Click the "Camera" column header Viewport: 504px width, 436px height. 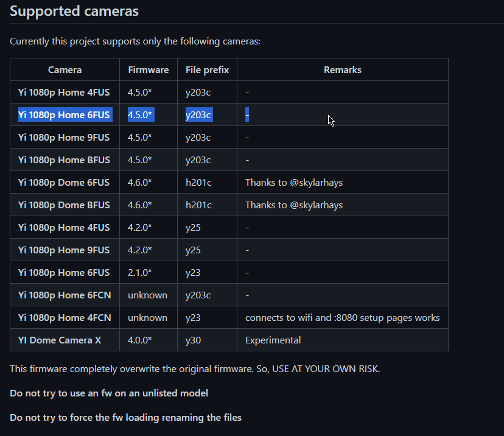(x=65, y=69)
